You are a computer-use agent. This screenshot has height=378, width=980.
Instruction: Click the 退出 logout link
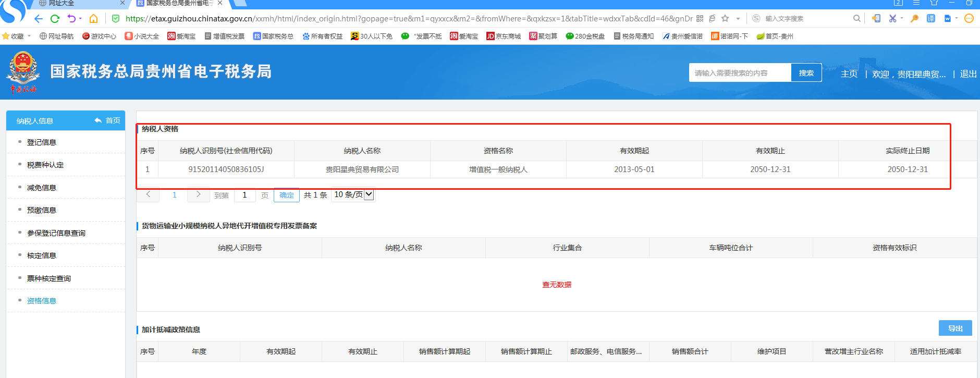tap(968, 74)
